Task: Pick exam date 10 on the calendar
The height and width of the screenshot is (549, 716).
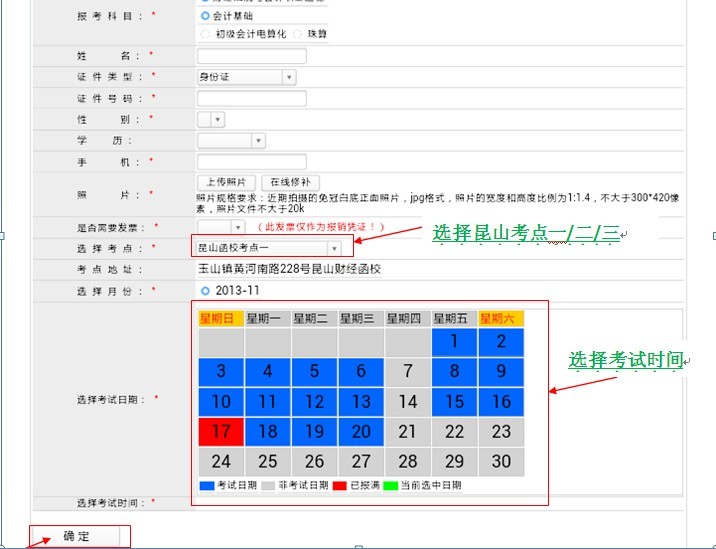Action: point(221,401)
